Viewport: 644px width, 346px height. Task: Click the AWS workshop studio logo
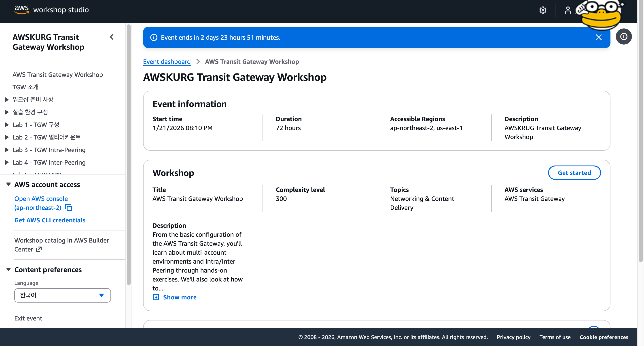51,9
